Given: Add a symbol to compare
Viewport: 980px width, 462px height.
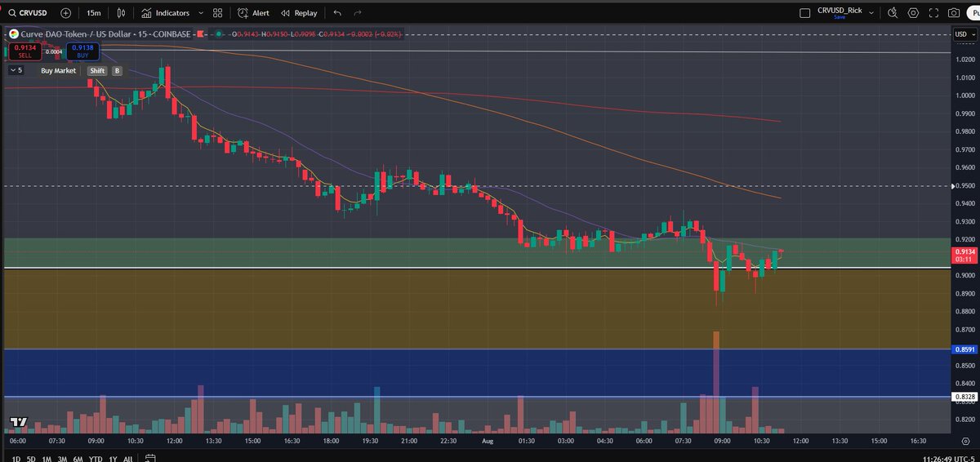Looking at the screenshot, I should (65, 13).
